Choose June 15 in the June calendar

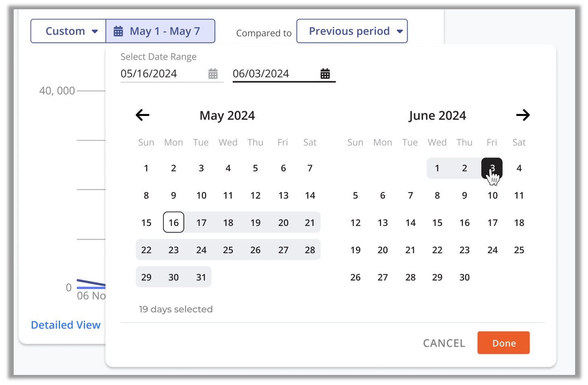tap(437, 223)
